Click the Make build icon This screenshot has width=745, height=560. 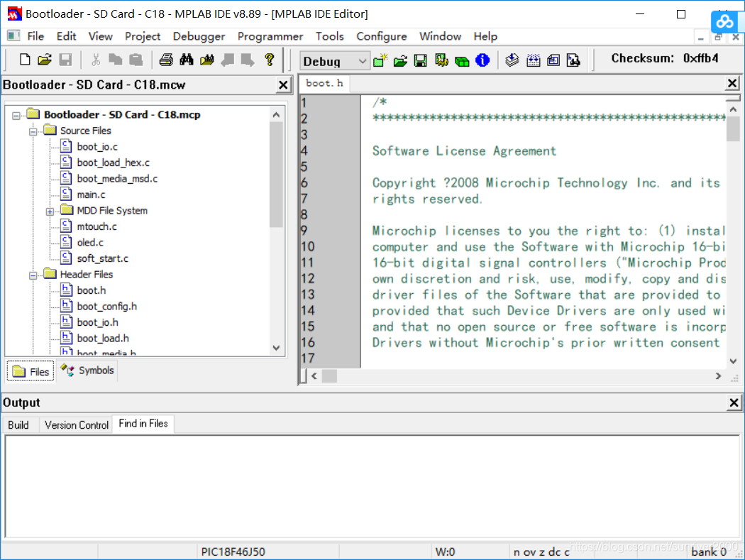(512, 60)
